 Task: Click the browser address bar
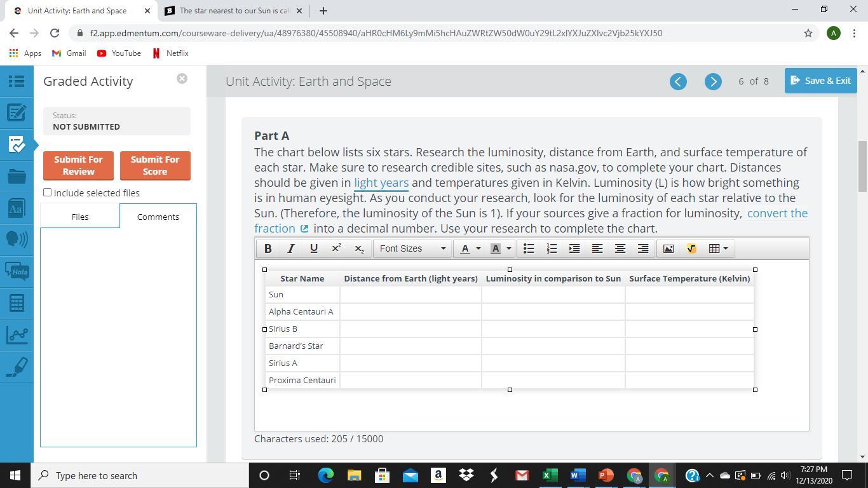[x=438, y=33]
